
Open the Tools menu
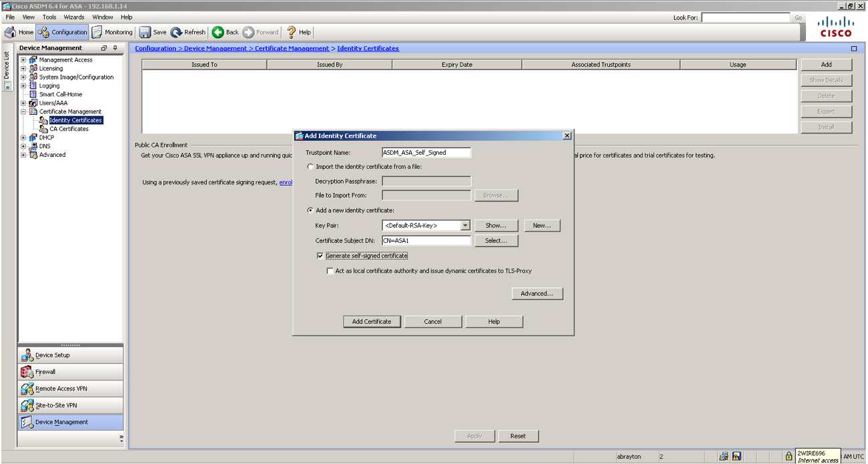tap(49, 17)
